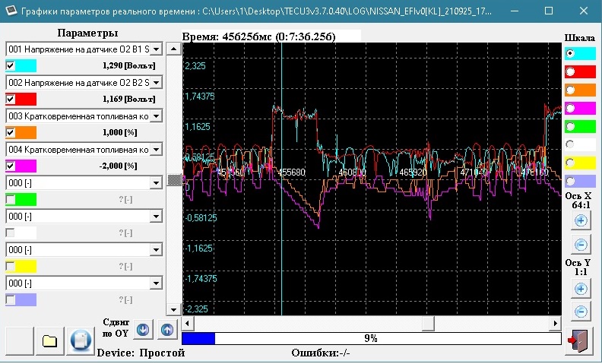Open the sixth parameter 000 [-] dropdown
The image size is (602, 364).
[156, 217]
